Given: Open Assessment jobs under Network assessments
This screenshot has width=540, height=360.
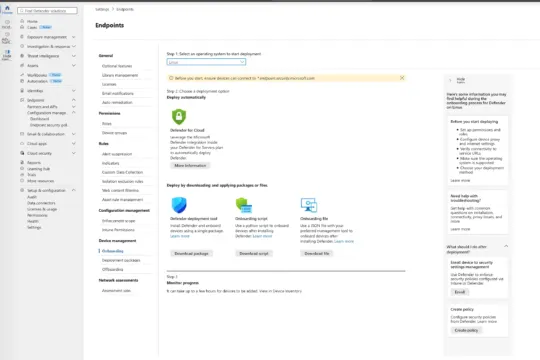Looking at the screenshot, I should 116,291.
